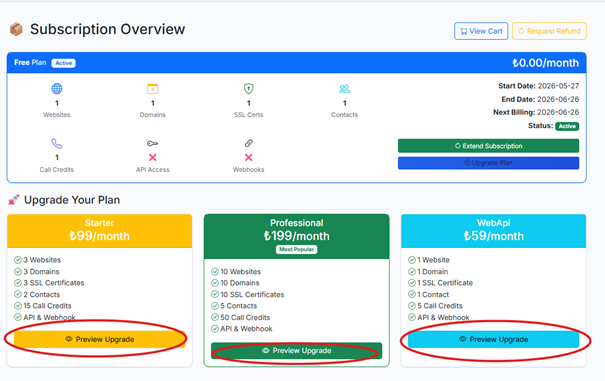Click the Subscription Overview heading

[108, 29]
